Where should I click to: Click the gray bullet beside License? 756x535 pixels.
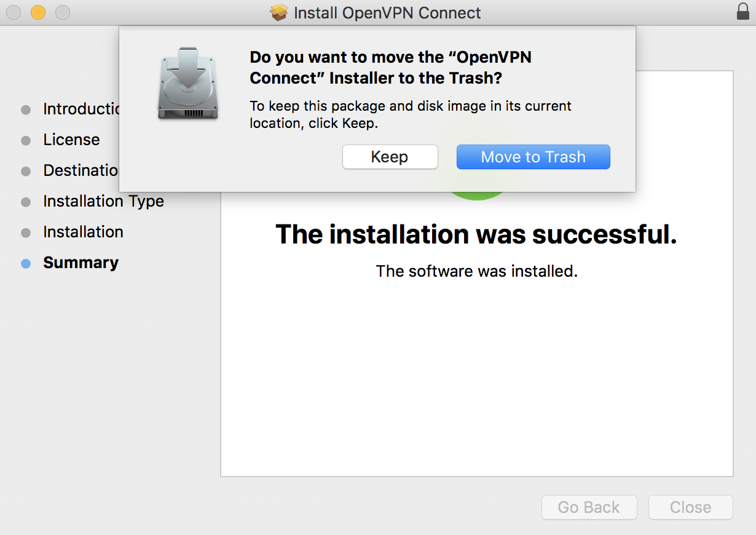click(x=26, y=141)
